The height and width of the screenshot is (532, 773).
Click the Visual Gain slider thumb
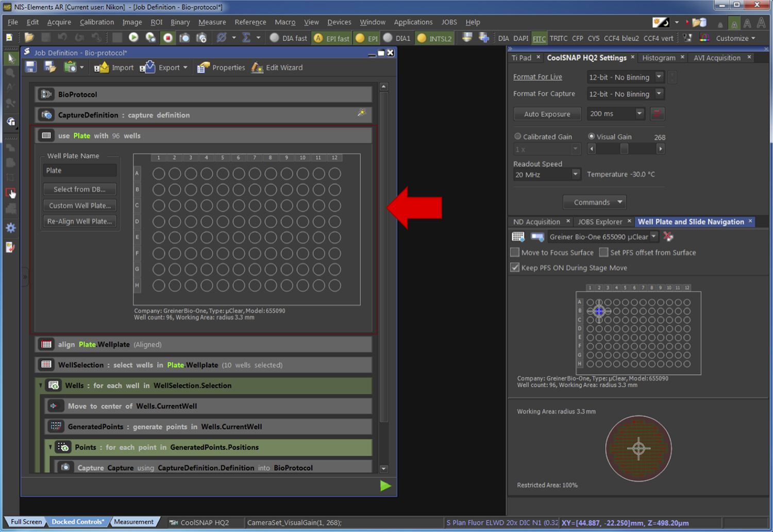pyautogui.click(x=624, y=149)
